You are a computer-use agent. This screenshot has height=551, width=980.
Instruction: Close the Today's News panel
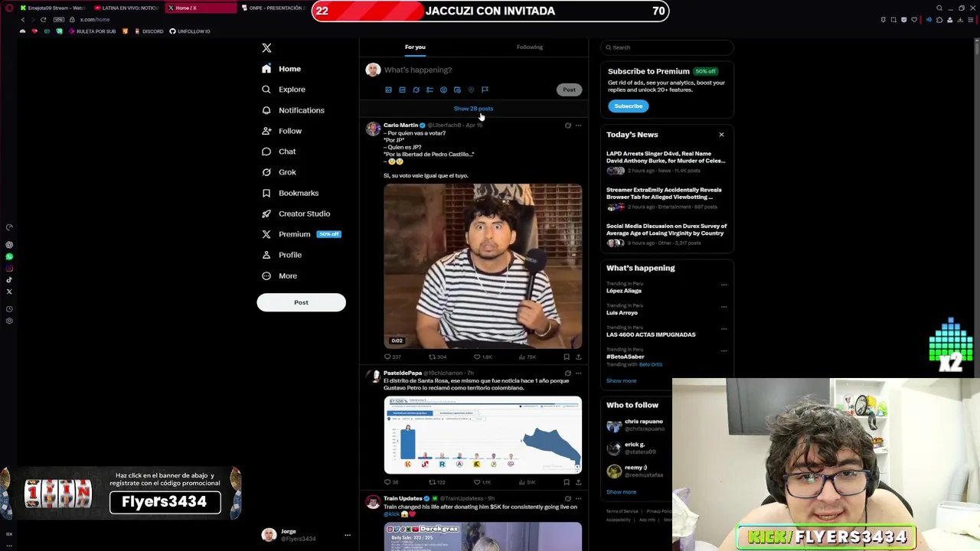point(721,135)
